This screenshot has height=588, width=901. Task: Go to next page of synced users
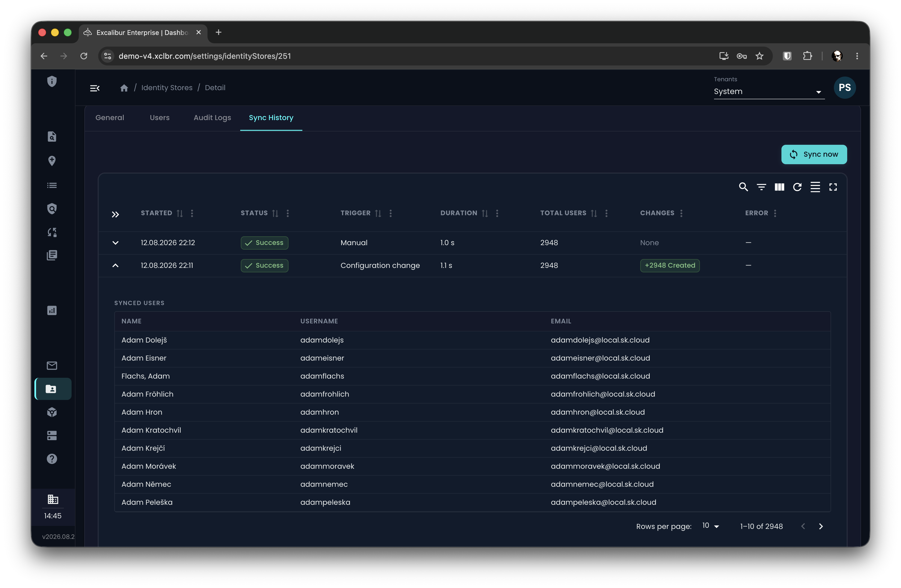[x=820, y=526]
